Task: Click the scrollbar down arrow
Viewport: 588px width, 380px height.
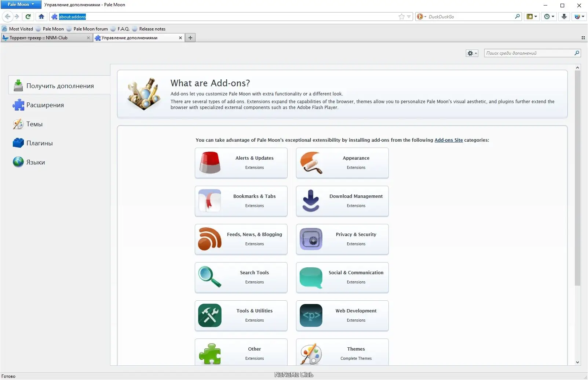Action: (577, 362)
